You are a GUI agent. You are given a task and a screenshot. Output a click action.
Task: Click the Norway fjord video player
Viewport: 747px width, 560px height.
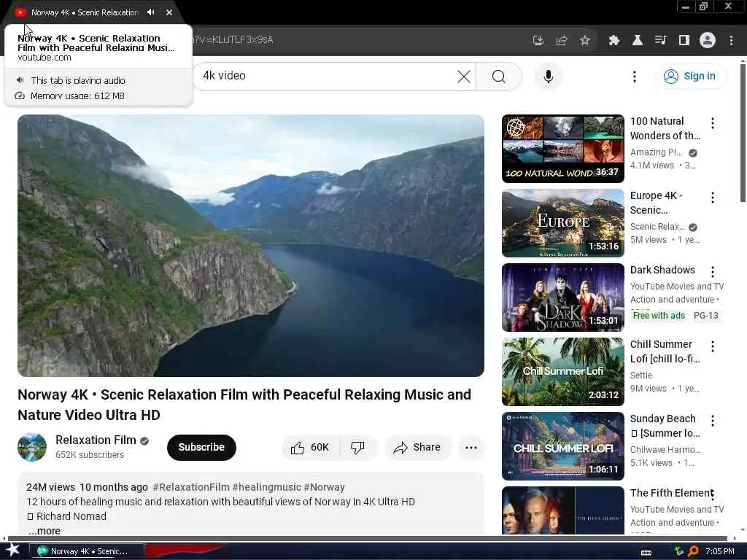pyautogui.click(x=251, y=245)
